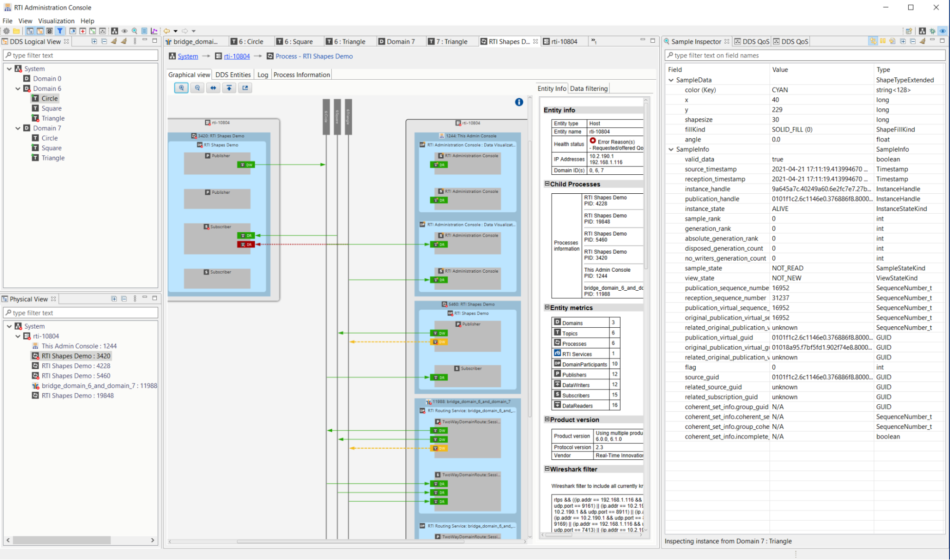950x560 pixels.
Task: Click the filter icon in the main toolbar
Action: (60, 30)
